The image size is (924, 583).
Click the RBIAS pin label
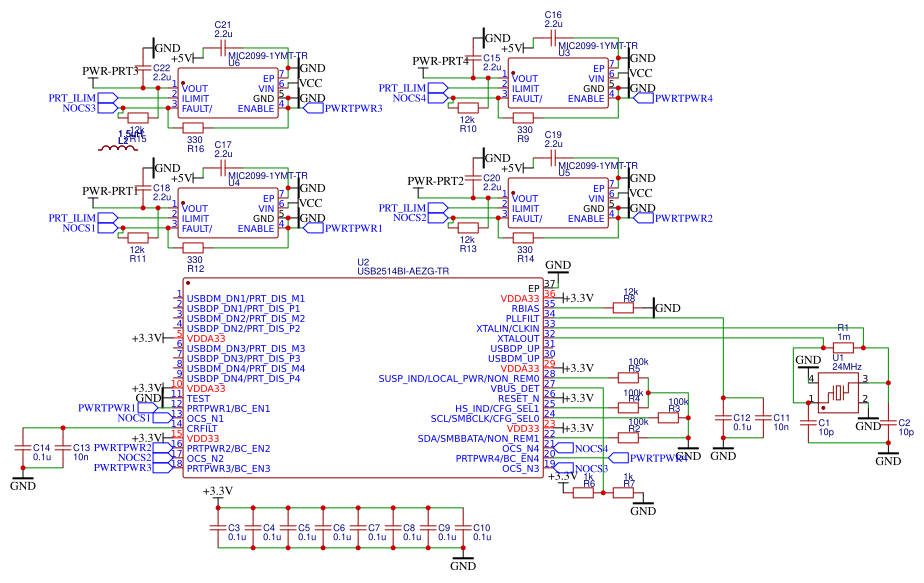point(525,308)
